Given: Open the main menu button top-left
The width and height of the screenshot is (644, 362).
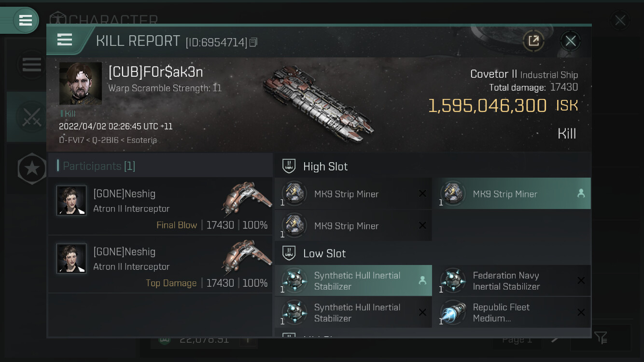Looking at the screenshot, I should tap(25, 20).
